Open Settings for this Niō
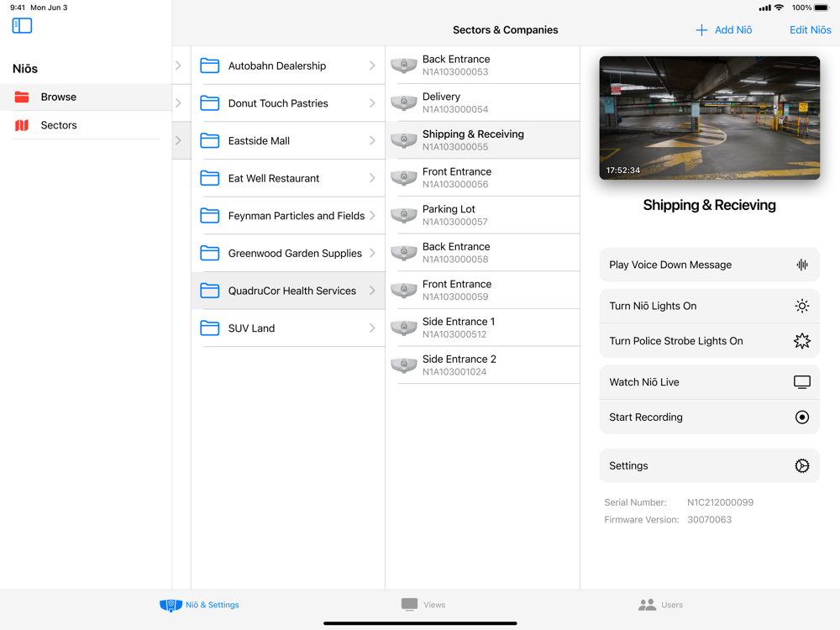 click(x=709, y=465)
